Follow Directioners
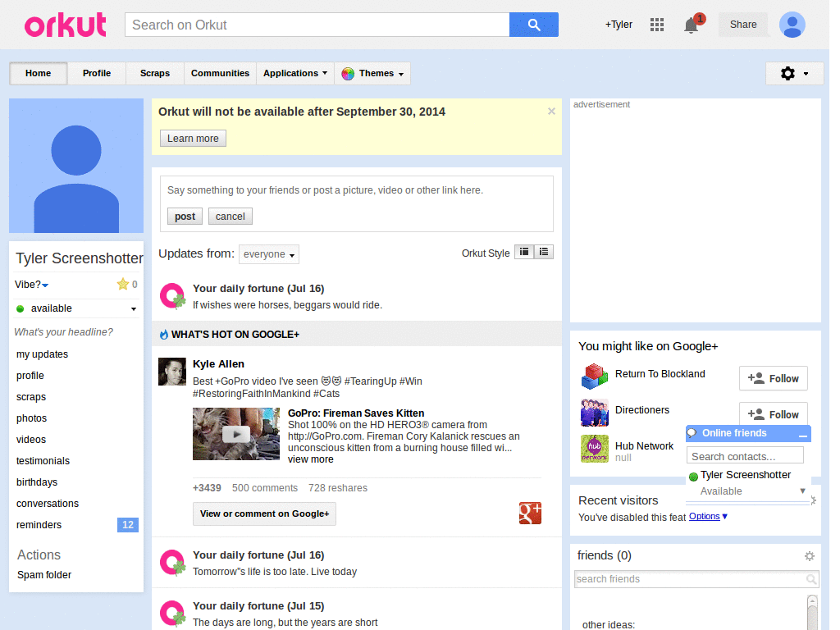The width and height of the screenshot is (840, 630). pyautogui.click(x=773, y=414)
